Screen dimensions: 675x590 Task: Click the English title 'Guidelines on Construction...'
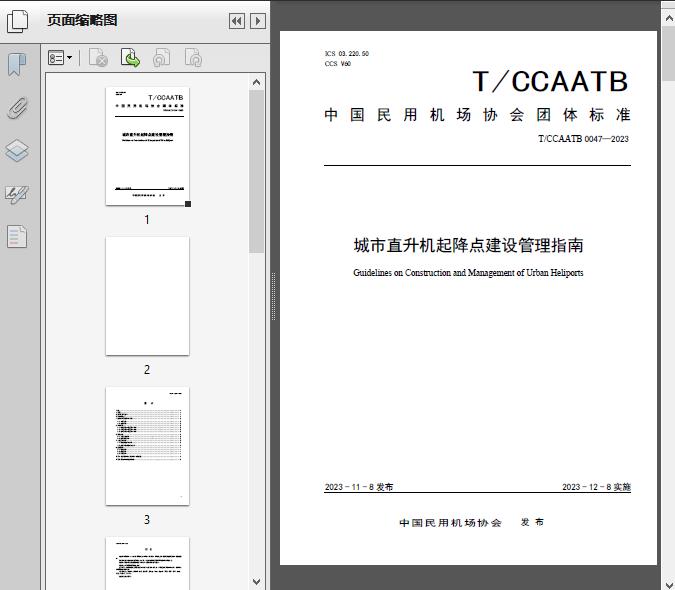point(468,272)
